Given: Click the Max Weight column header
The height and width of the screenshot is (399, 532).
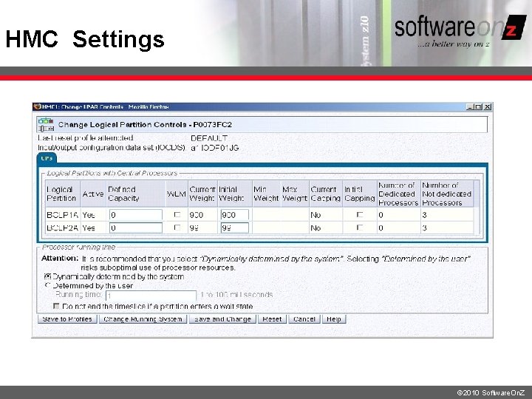Looking at the screenshot, I should 295,194.
